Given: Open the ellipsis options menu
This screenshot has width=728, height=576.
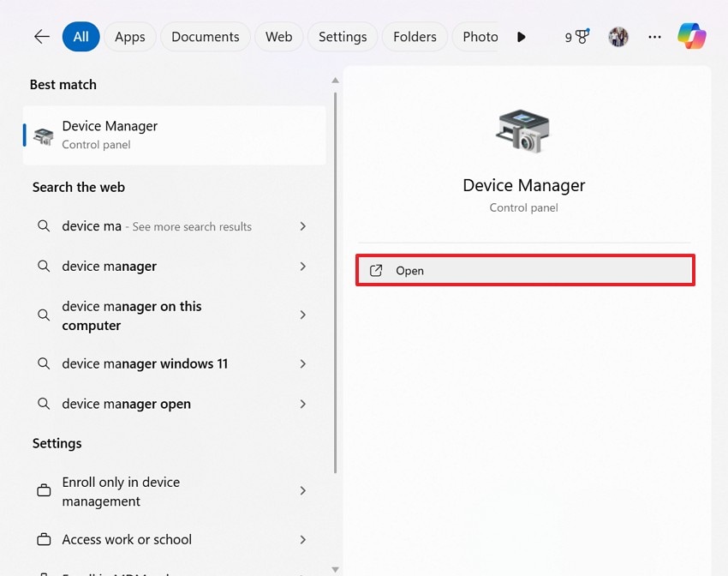Looking at the screenshot, I should pos(654,37).
